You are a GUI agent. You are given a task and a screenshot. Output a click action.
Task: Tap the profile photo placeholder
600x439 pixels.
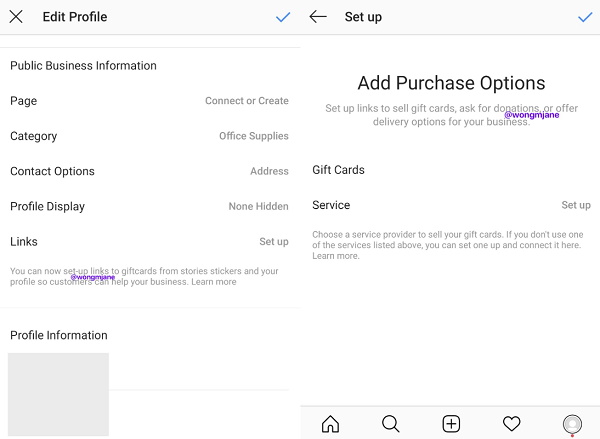(x=58, y=394)
